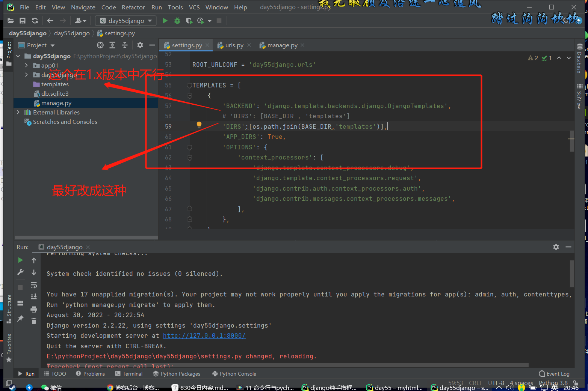Collapse the day55django root project folder
Image resolution: width=588 pixels, height=391 pixels.
tap(18, 56)
